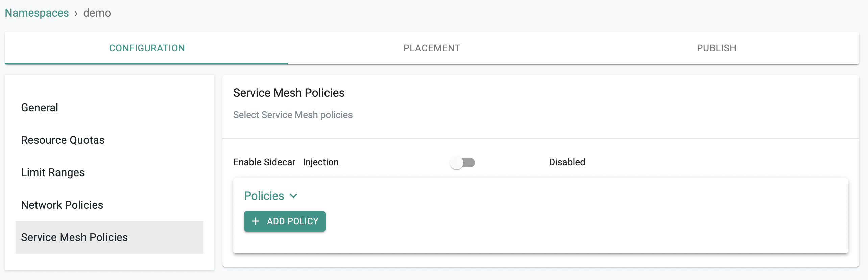
Task: Open the Limit Ranges section
Action: point(110,172)
